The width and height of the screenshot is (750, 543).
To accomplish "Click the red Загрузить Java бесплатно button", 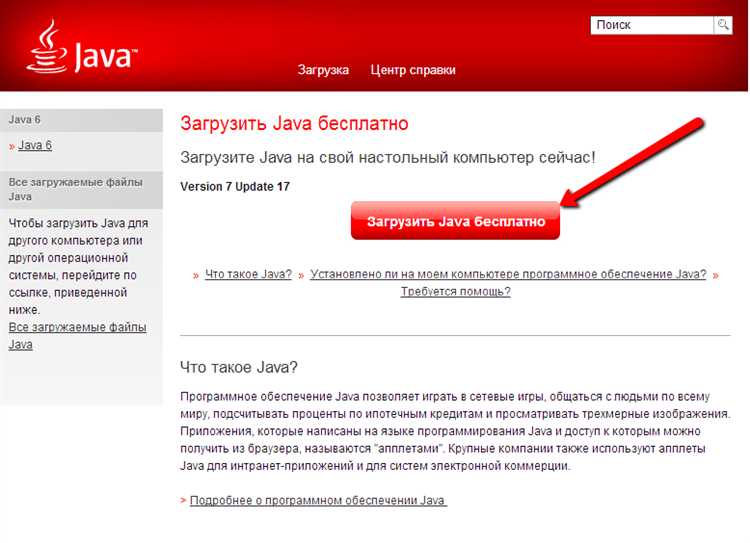I will tap(455, 221).
